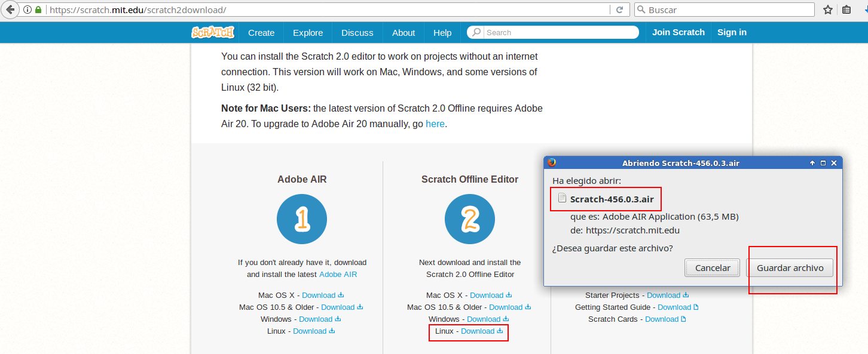
Task: Click the number 1 Adobe AIR circle
Action: pos(302,219)
